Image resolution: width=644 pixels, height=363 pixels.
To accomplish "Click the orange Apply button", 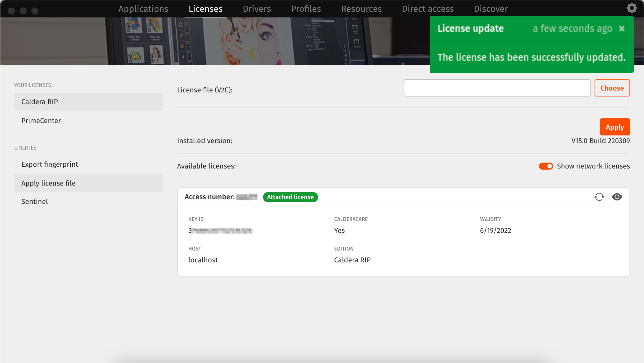I will [x=615, y=127].
